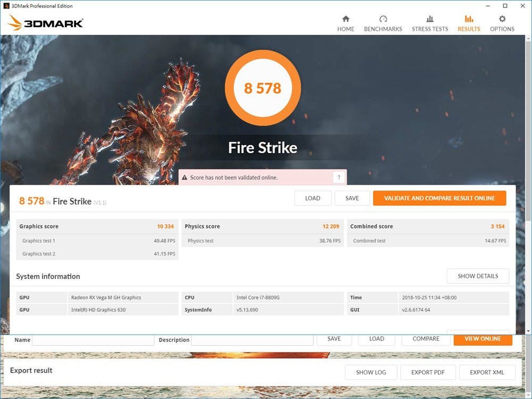This screenshot has height=399, width=532.
Task: Click the Combined score value 3 154
Action: 497,226
